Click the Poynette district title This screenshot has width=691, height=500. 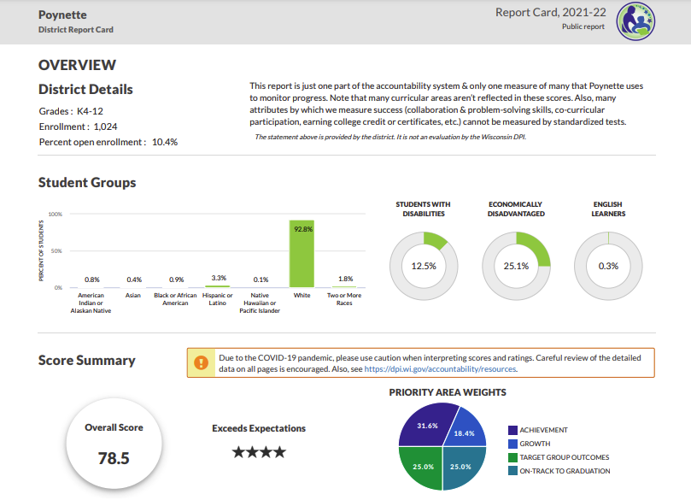click(61, 15)
